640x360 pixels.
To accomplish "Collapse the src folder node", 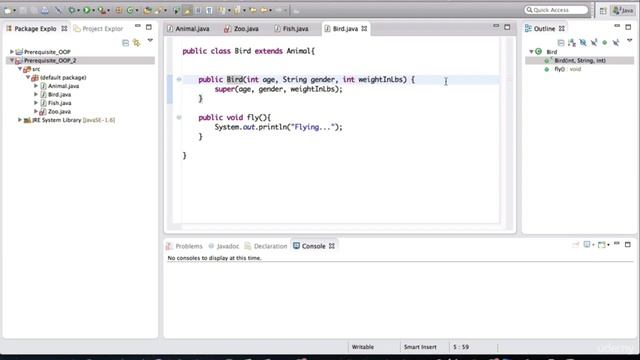I will 20,69.
